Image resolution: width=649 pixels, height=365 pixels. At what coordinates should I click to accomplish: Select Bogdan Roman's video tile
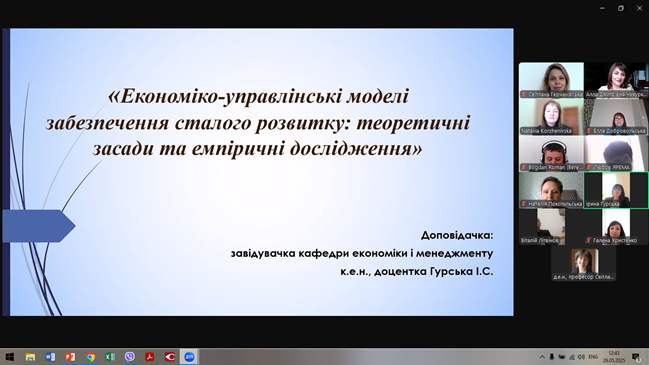click(x=551, y=154)
